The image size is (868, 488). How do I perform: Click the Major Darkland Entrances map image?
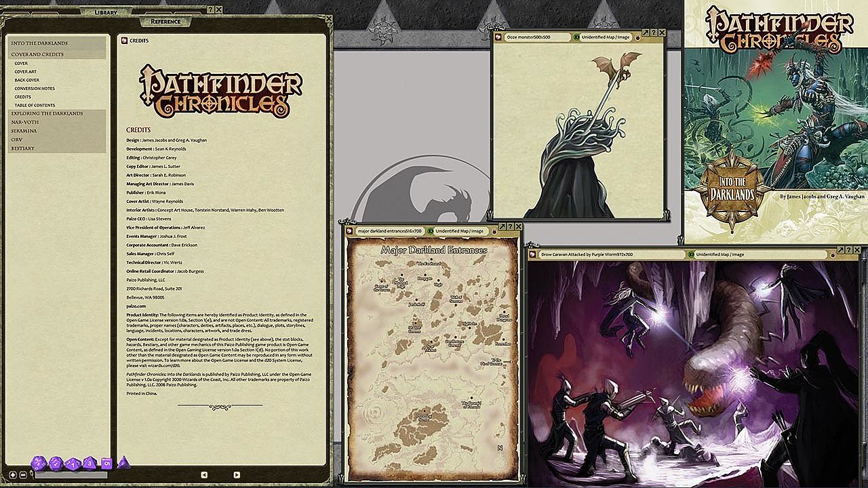coord(432,360)
